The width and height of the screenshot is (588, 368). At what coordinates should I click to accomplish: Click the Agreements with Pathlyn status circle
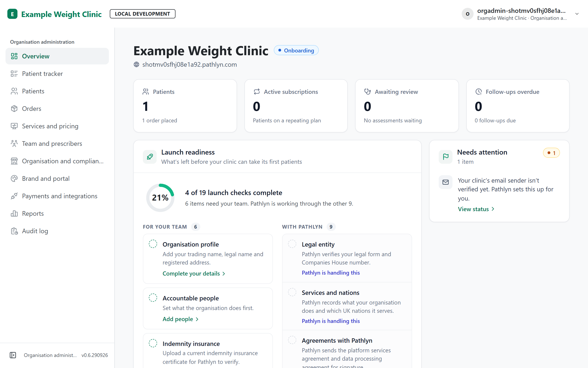tap(292, 340)
